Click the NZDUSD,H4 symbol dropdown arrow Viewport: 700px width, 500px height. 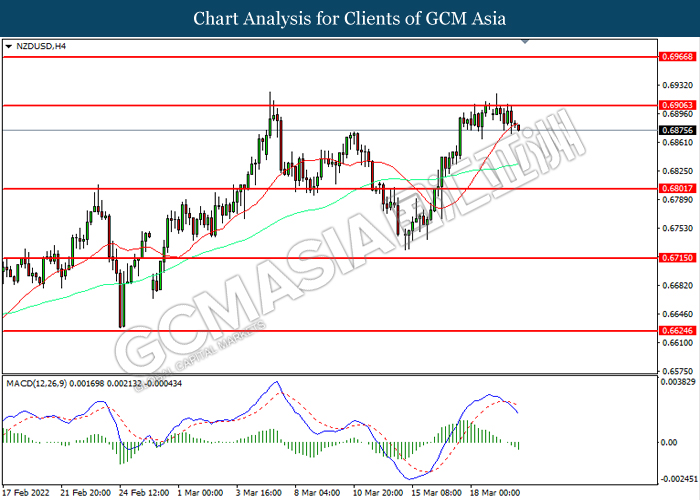[8, 46]
